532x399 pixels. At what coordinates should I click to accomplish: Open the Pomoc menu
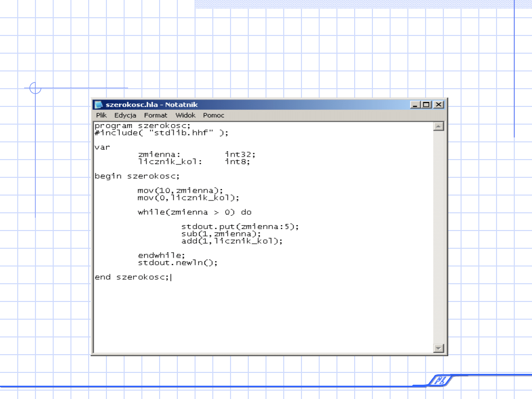(213, 115)
